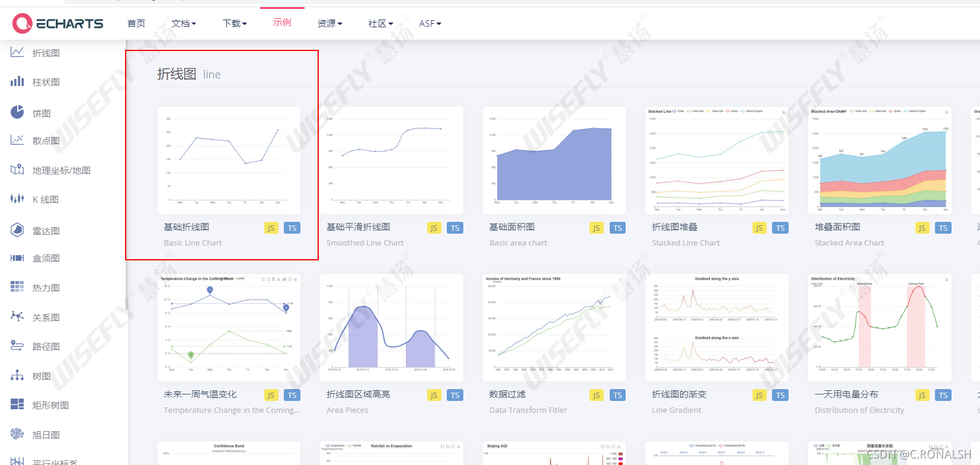This screenshot has height=465, width=980.
Task: Expand the 资源 dropdown menu
Action: click(x=329, y=24)
